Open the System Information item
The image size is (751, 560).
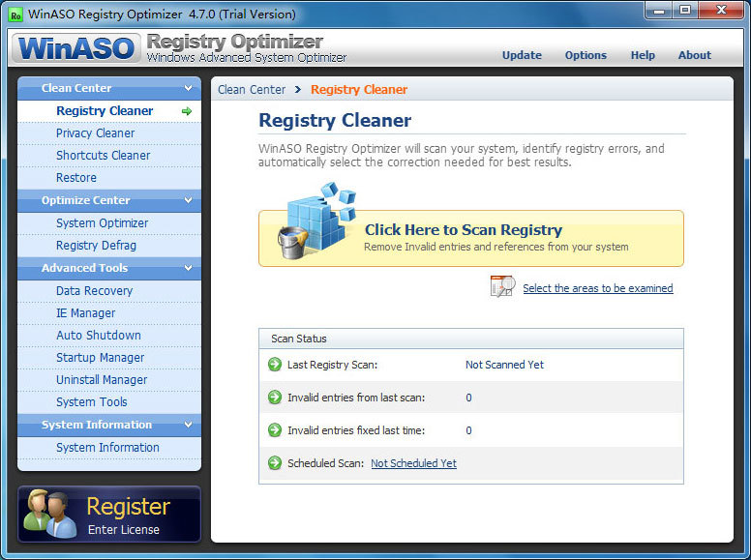[109, 448]
